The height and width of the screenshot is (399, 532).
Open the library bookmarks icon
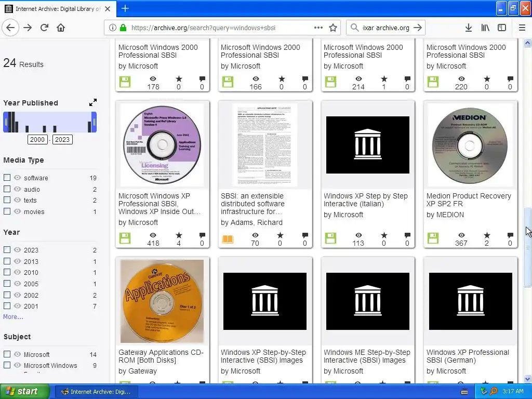tap(485, 28)
